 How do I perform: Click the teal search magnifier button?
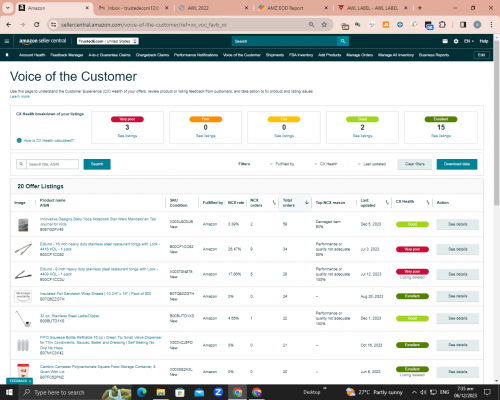coord(343,41)
